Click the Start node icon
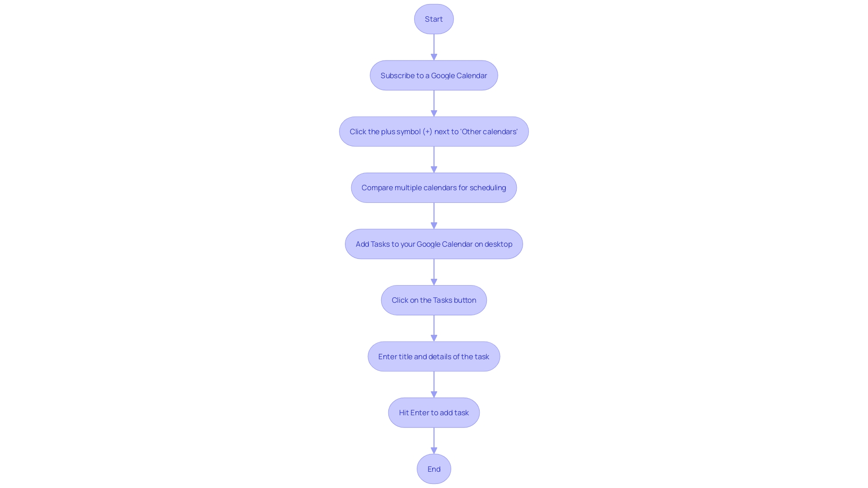Screen dimensions: 868x488 click(x=434, y=19)
